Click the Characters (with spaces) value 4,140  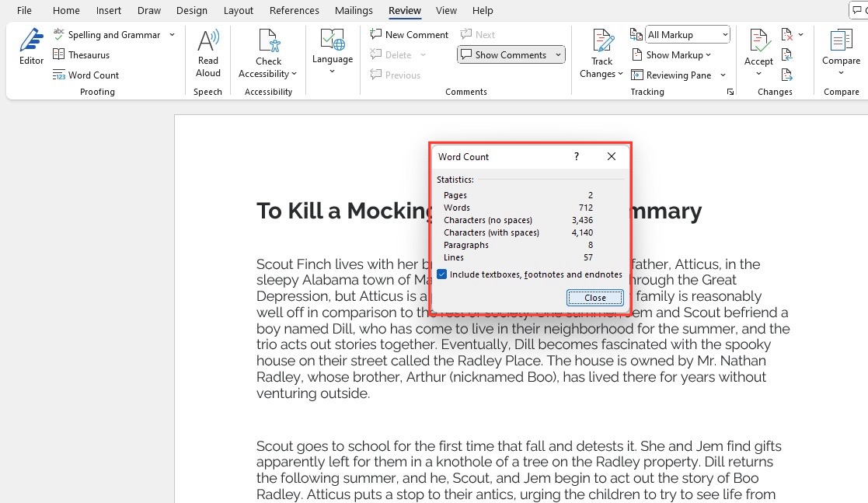[582, 232]
